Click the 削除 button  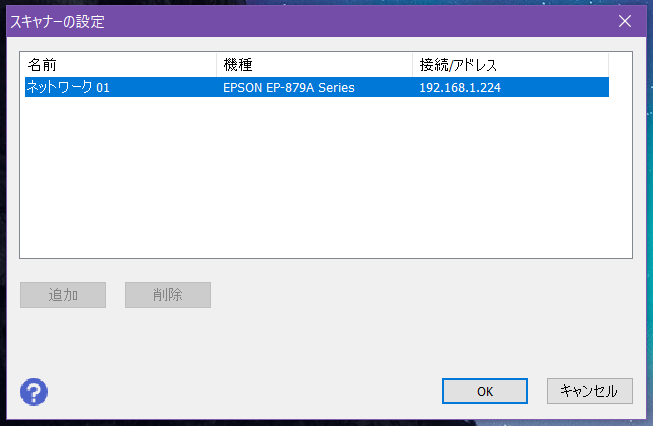coord(168,295)
